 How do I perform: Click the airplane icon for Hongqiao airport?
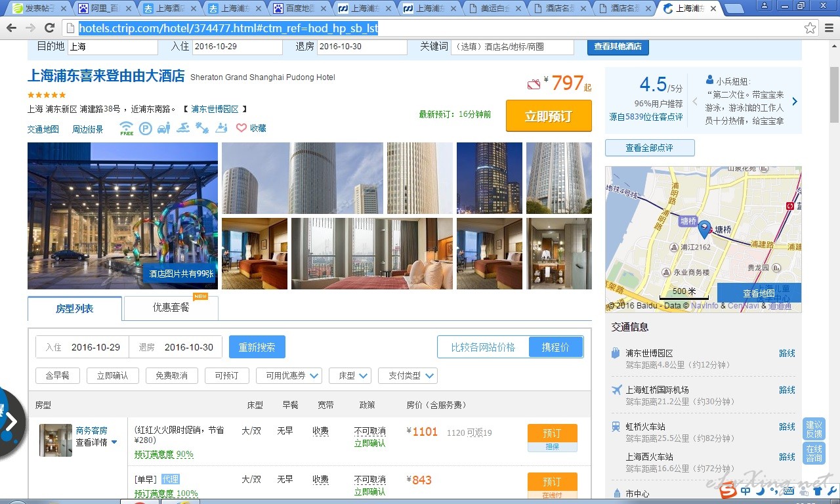[616, 389]
